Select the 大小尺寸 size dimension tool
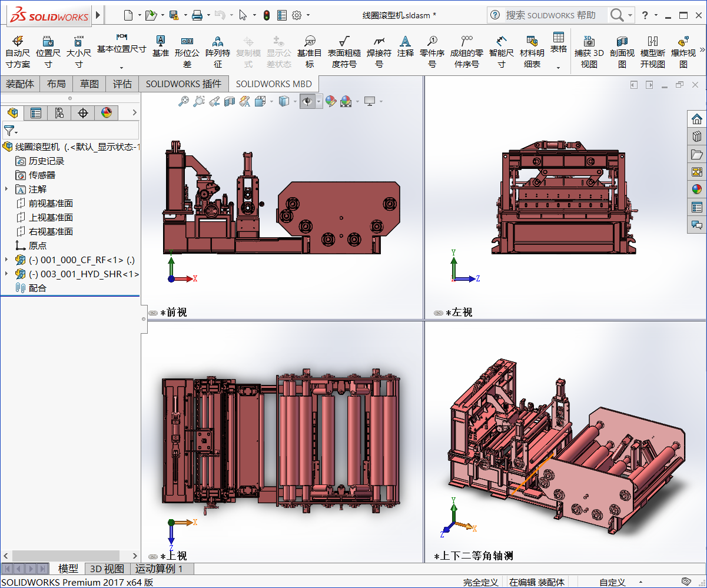Screen dimensions: 707x588 [x=79, y=52]
